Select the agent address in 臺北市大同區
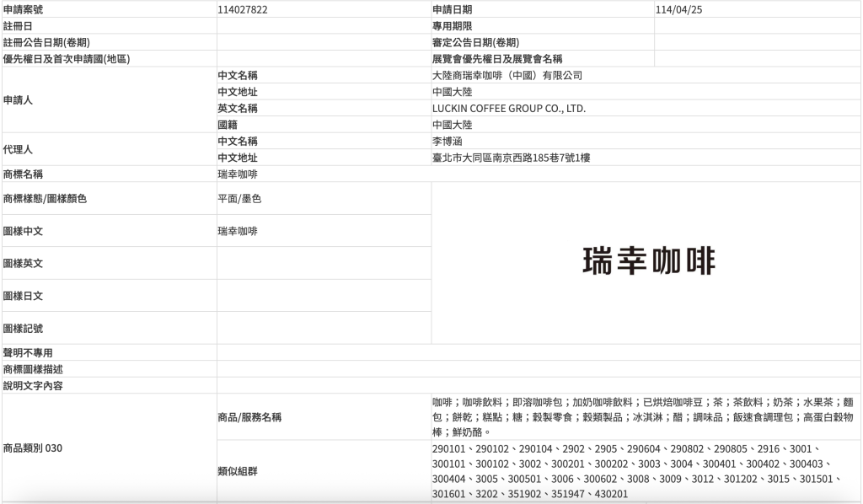This screenshot has width=863, height=504. [x=517, y=158]
